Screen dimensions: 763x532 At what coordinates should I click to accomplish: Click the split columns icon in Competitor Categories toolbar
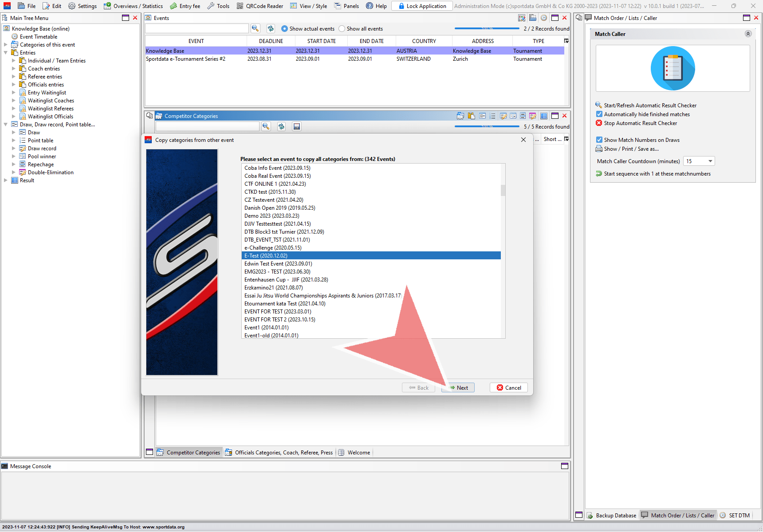(513, 116)
